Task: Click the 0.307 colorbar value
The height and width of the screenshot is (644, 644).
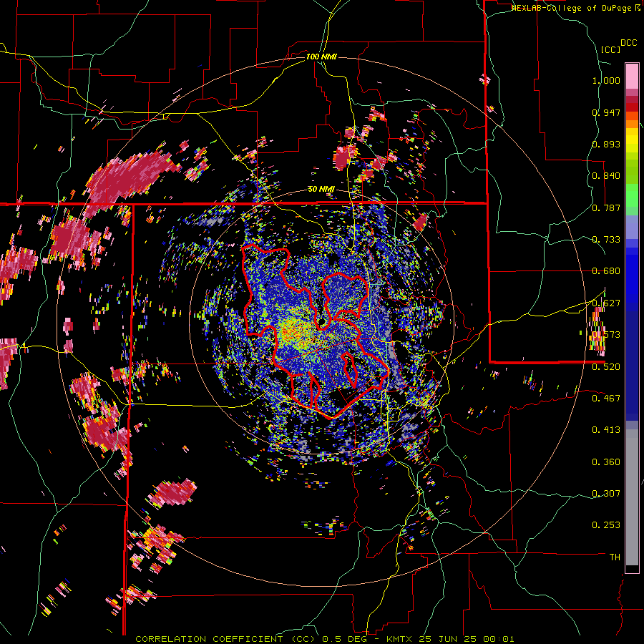Action: [606, 493]
